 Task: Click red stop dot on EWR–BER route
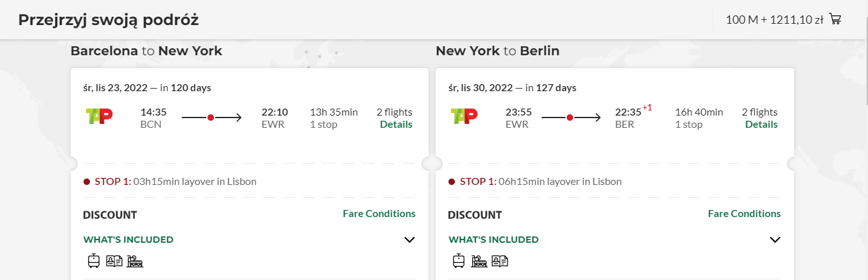point(569,118)
